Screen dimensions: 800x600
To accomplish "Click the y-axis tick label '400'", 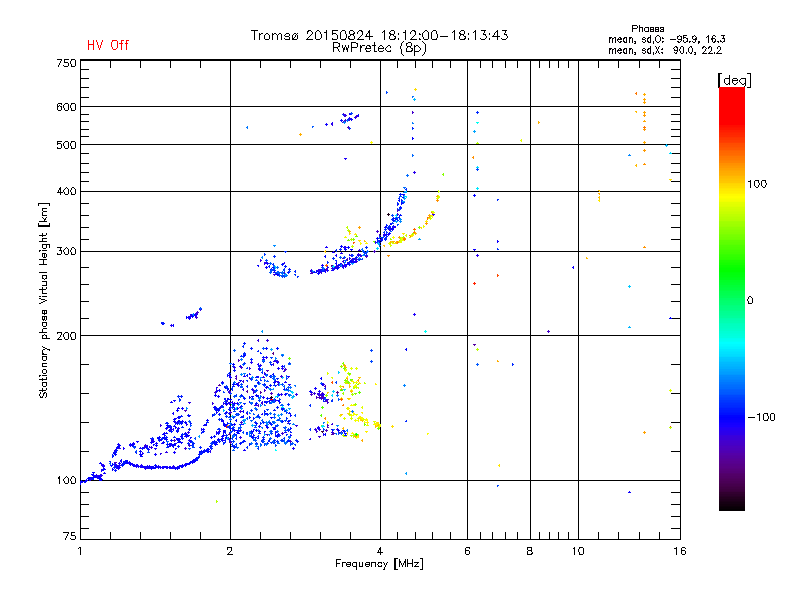I will pos(66,191).
